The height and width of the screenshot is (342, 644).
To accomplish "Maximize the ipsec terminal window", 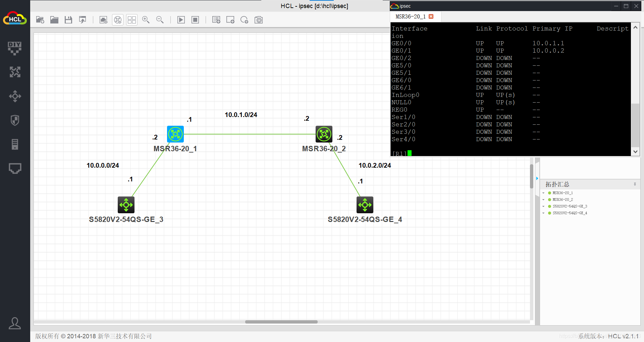I will pyautogui.click(x=626, y=6).
